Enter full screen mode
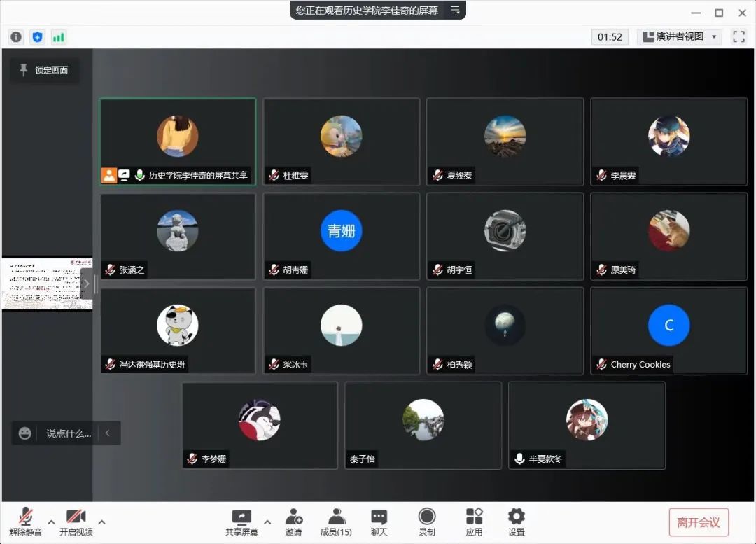Viewport: 756px width, 544px height. point(738,36)
